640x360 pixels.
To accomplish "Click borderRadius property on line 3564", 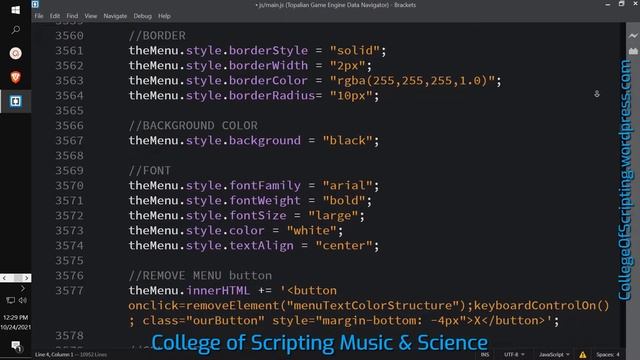I will (272, 96).
